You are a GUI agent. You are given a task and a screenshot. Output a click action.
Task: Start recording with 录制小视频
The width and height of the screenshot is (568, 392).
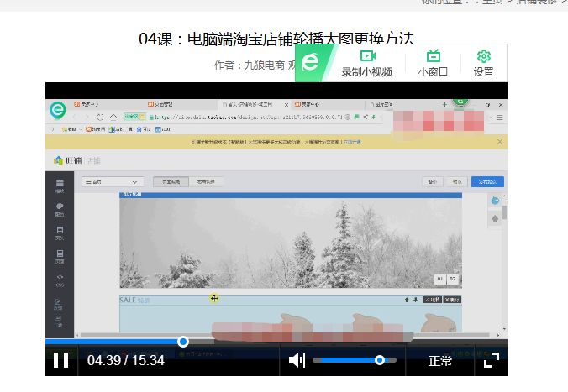click(x=367, y=64)
